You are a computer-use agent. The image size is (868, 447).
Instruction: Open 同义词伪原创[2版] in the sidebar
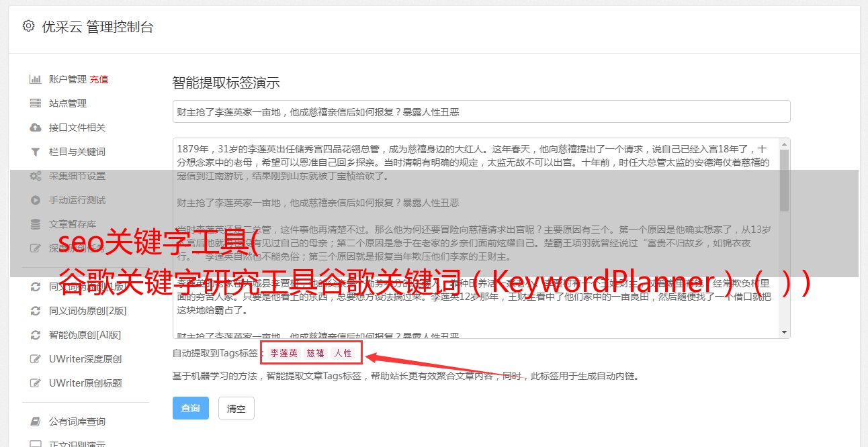coord(88,311)
